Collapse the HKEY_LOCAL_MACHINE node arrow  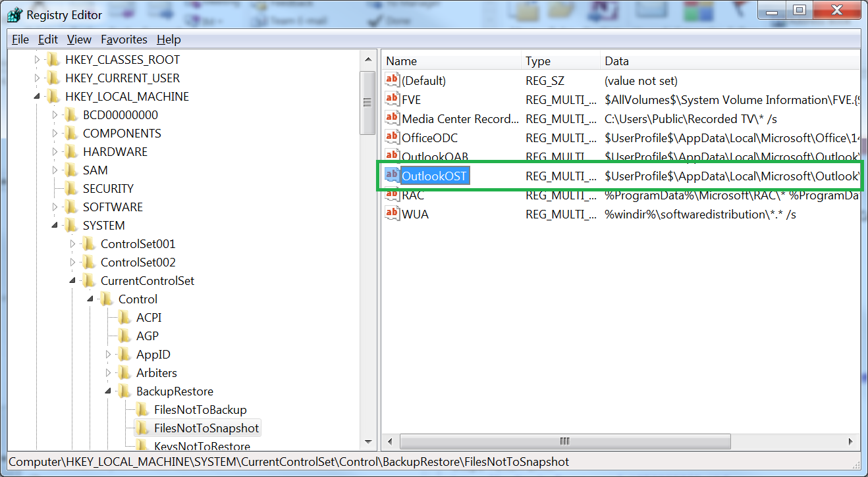click(x=37, y=97)
